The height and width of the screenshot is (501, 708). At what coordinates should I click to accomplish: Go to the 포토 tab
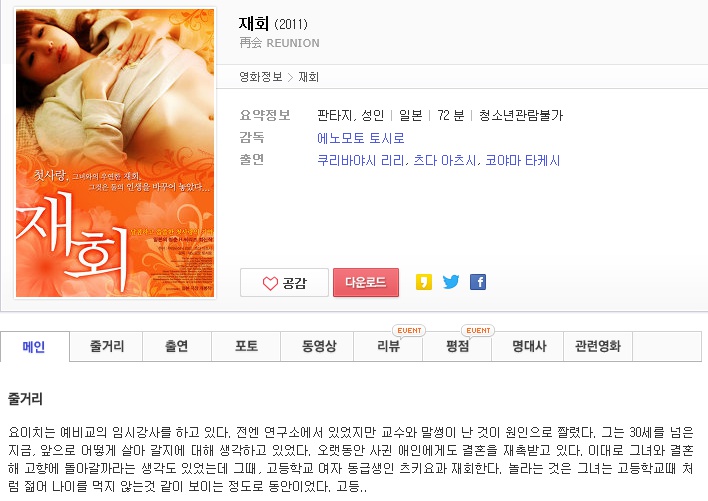click(246, 347)
